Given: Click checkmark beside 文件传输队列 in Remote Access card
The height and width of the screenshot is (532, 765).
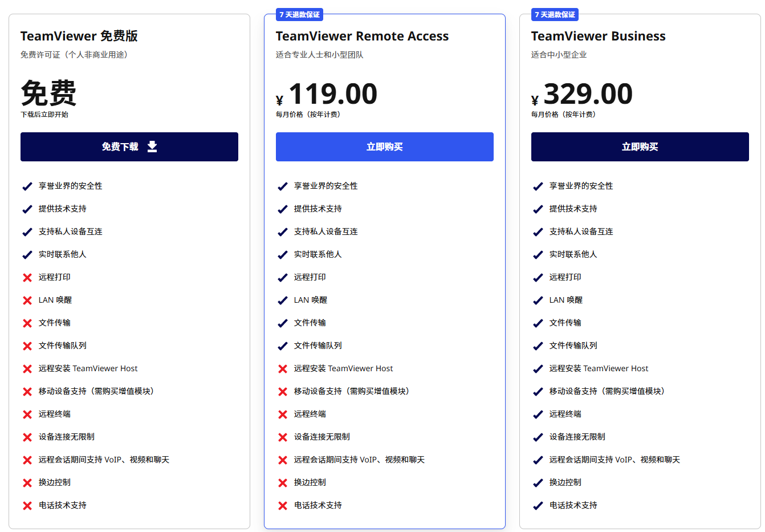Looking at the screenshot, I should [x=282, y=346].
